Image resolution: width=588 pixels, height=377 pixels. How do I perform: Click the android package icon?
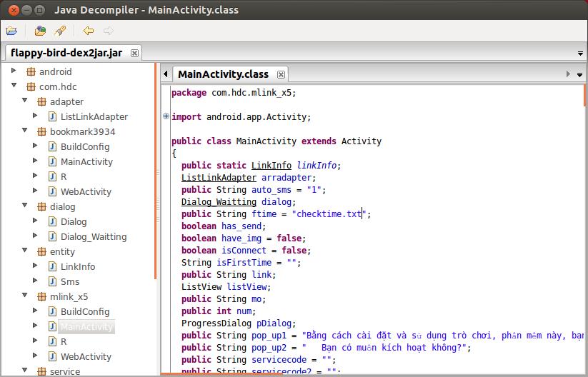pyautogui.click(x=31, y=71)
